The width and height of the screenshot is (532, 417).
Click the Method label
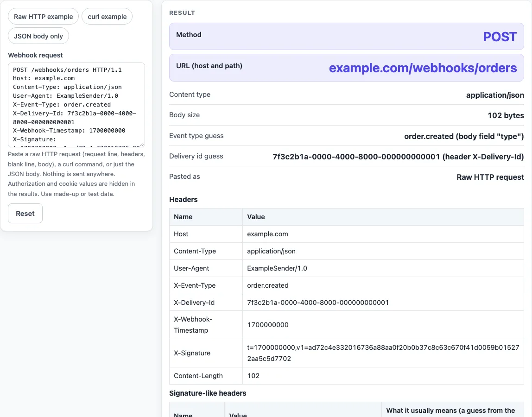pos(189,35)
